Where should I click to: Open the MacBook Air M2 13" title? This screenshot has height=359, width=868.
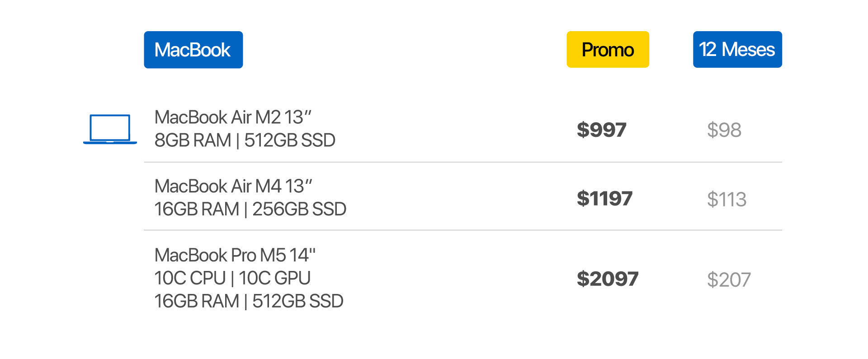233,117
